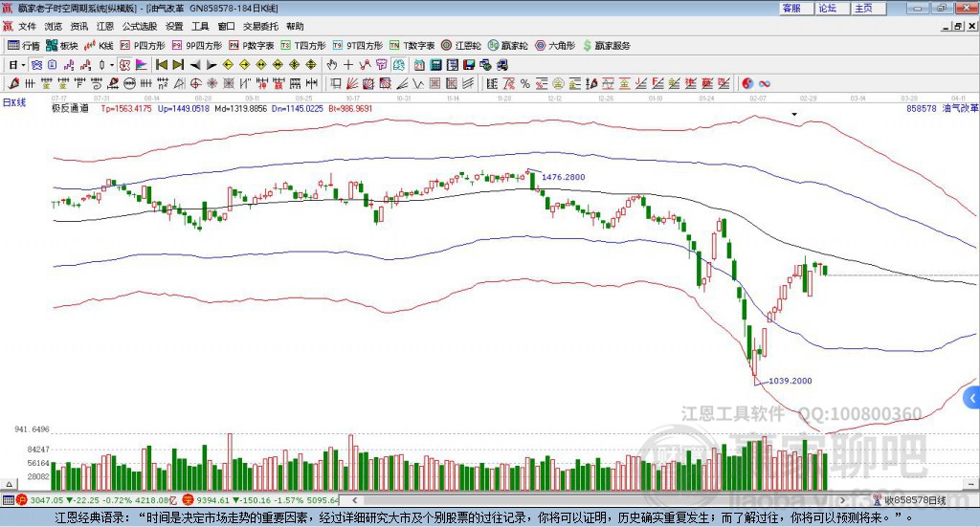This screenshot has height=527, width=980.
Task: Click the 主页 homepage button
Action: (x=868, y=8)
